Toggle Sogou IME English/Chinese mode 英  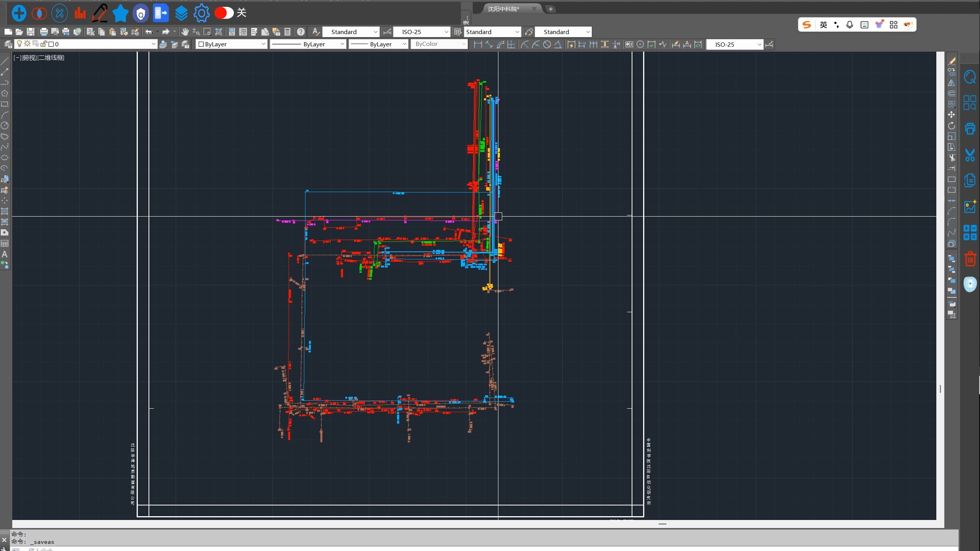823,25
